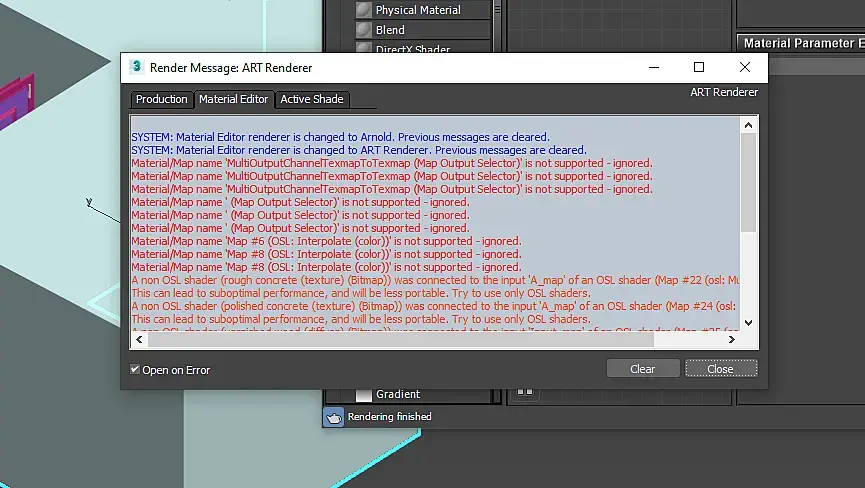Screen dimensions: 865x488
Task: Close the Render Message window with X
Action: point(745,67)
